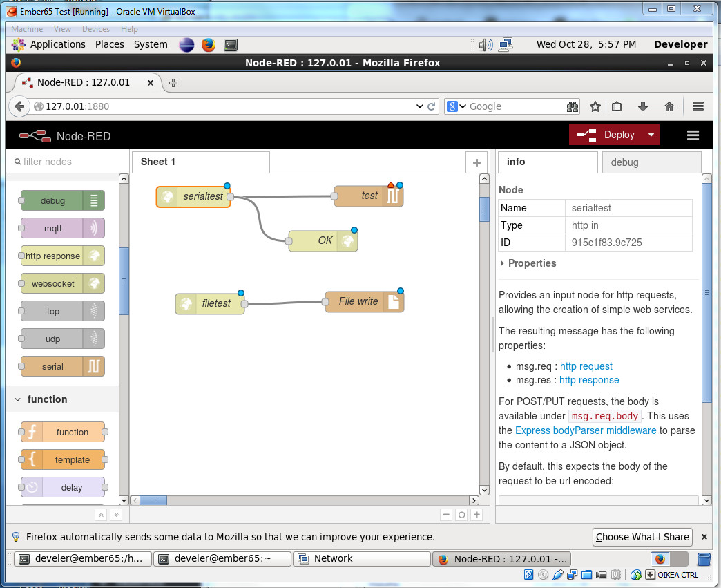Select the template palette node

coord(63,459)
